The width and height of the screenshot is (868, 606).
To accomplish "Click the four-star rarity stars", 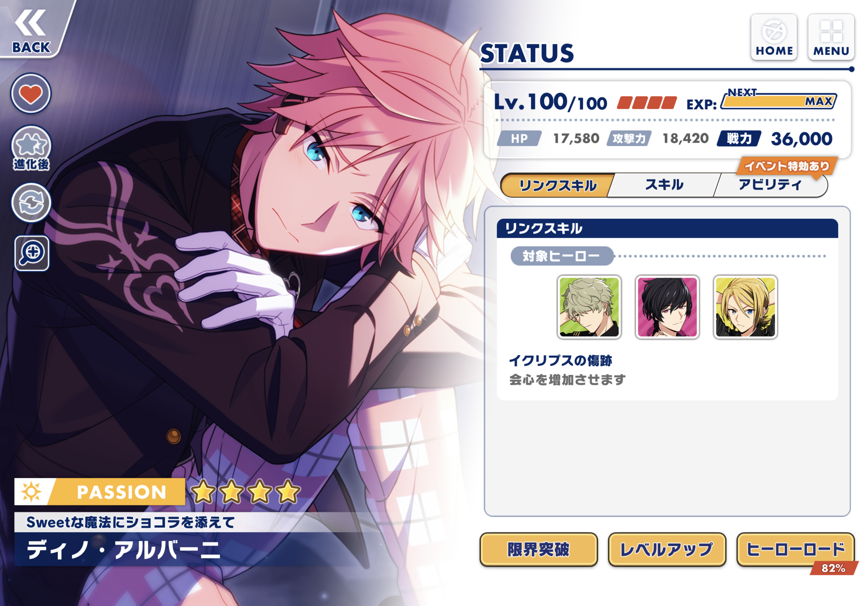I will pyautogui.click(x=245, y=492).
